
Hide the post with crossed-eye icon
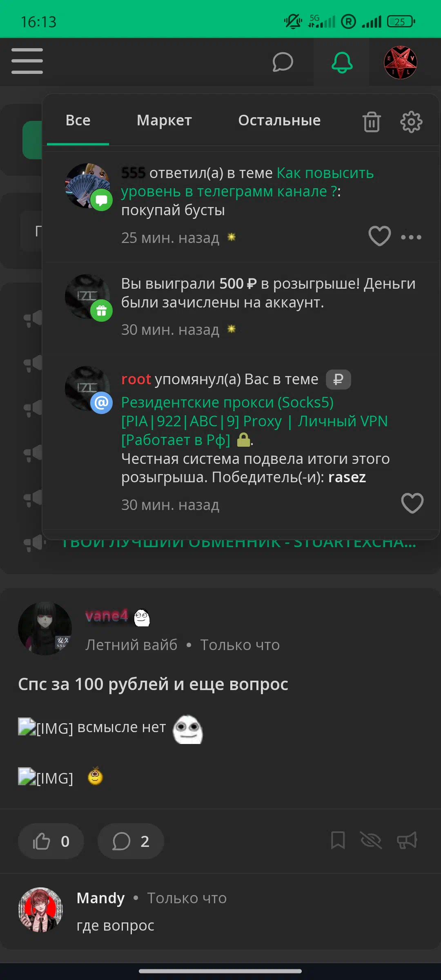click(x=371, y=840)
